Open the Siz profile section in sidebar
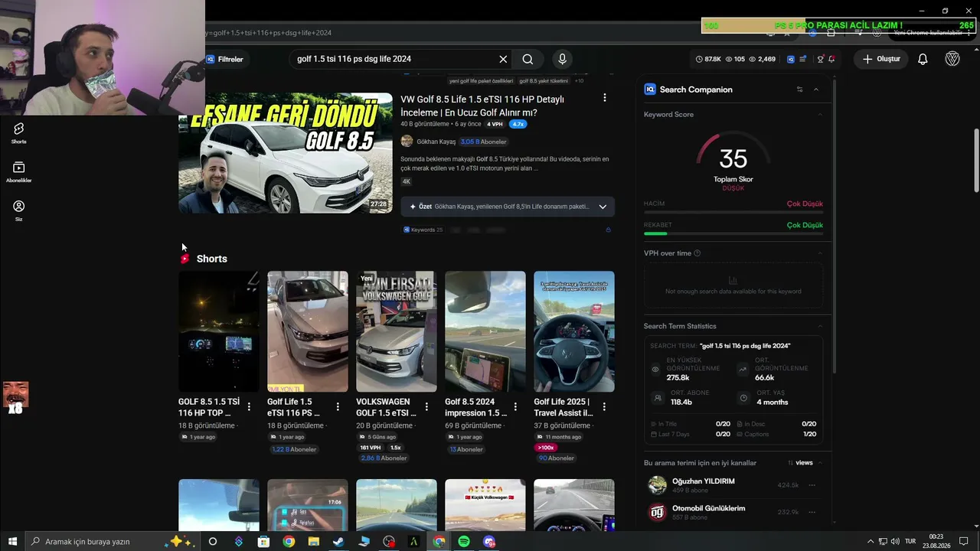 [18, 210]
